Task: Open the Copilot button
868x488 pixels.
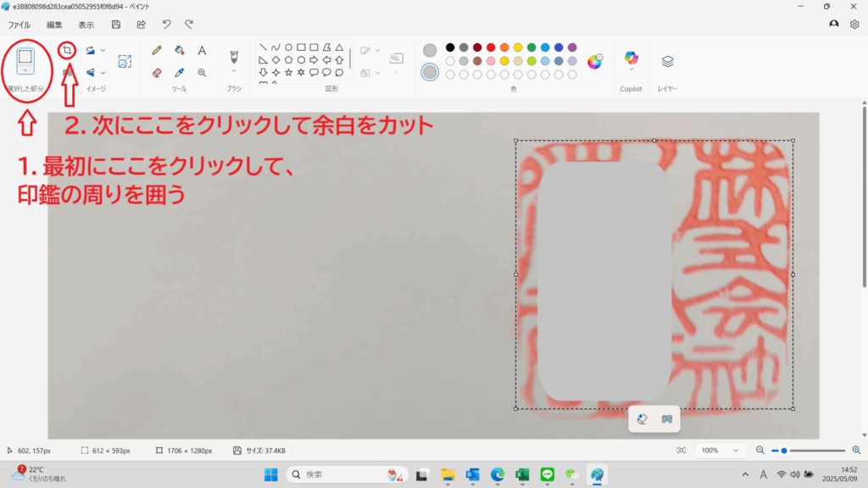Action: click(x=631, y=61)
